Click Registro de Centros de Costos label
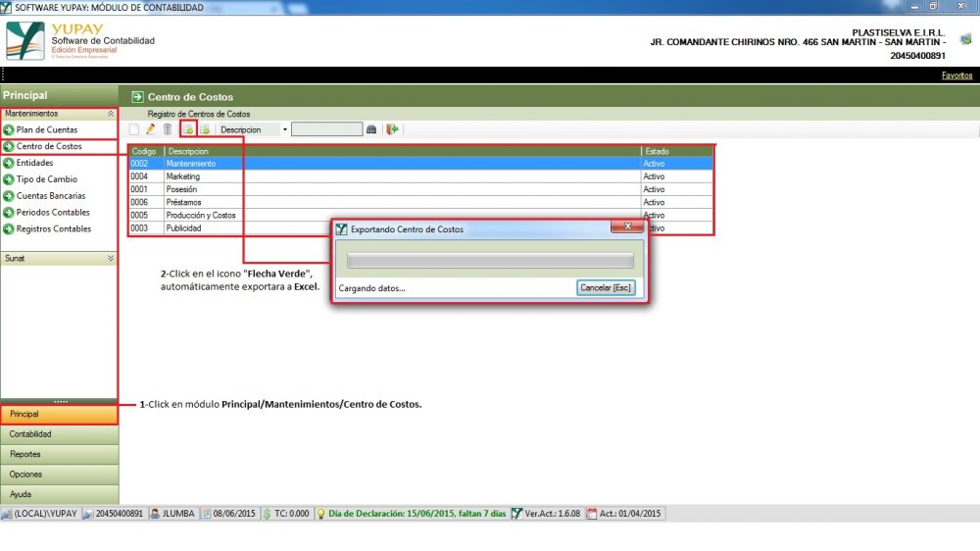 199,114
